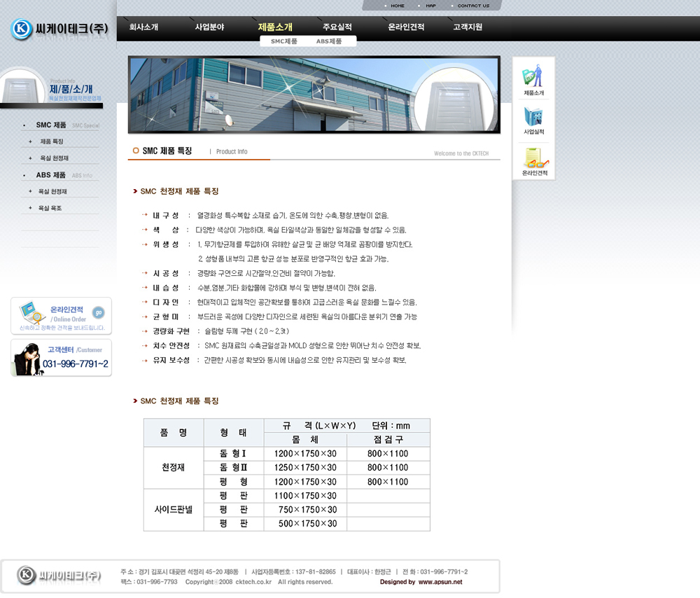Click the 고객센터 Customer phone banner

point(61,358)
